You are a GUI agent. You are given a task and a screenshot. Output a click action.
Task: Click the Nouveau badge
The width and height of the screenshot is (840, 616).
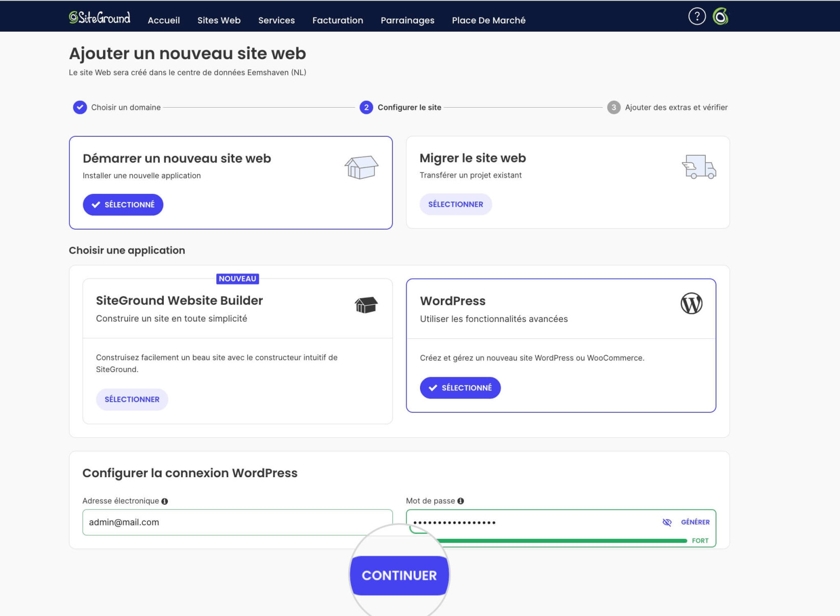(238, 279)
